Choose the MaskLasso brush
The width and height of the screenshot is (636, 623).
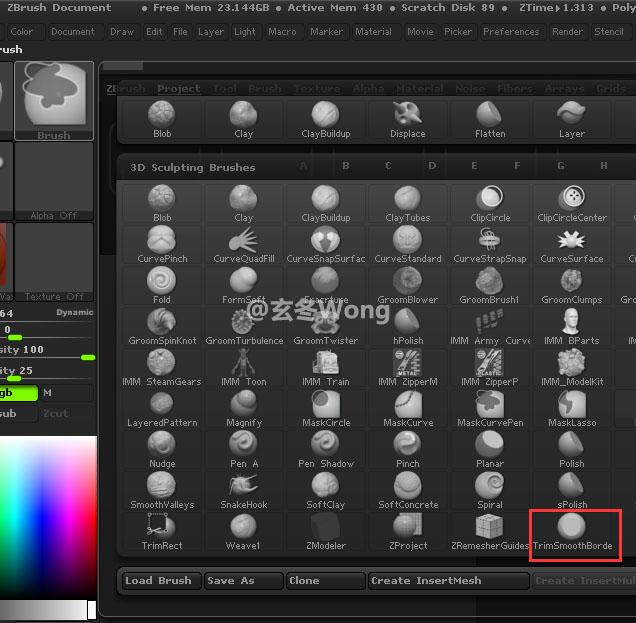[x=572, y=409]
